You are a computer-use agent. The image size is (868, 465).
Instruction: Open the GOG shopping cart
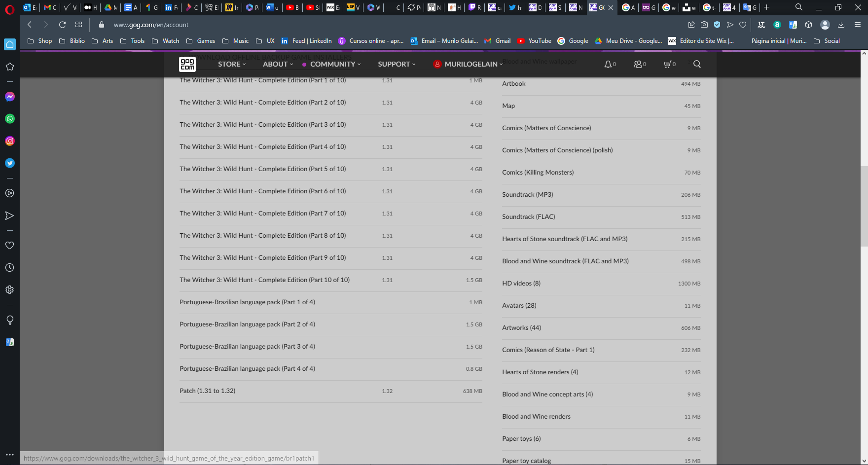click(x=669, y=64)
